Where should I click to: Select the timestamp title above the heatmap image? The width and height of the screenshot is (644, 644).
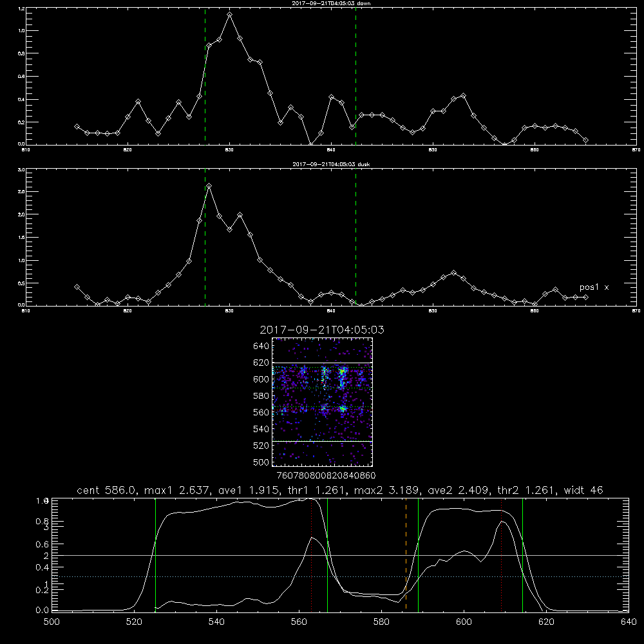(x=322, y=330)
